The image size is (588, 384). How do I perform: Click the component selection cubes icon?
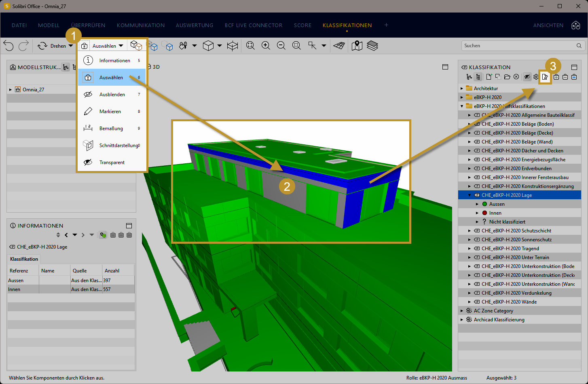point(136,46)
